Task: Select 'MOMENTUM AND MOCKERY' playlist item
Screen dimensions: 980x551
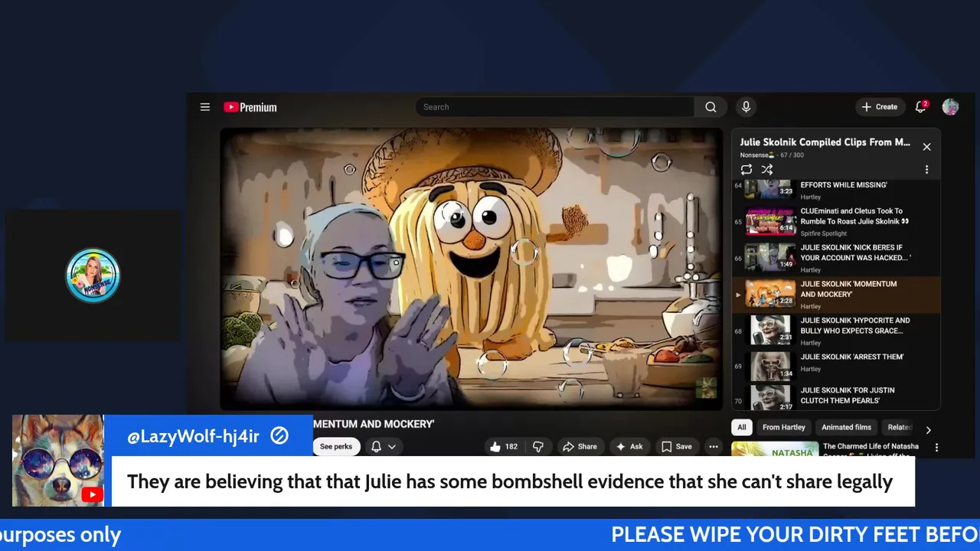Action: point(837,295)
